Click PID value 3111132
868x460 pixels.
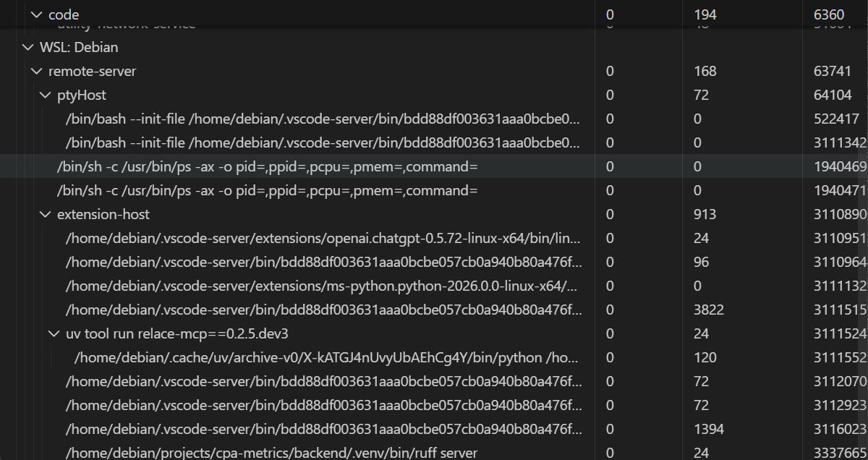tap(840, 286)
